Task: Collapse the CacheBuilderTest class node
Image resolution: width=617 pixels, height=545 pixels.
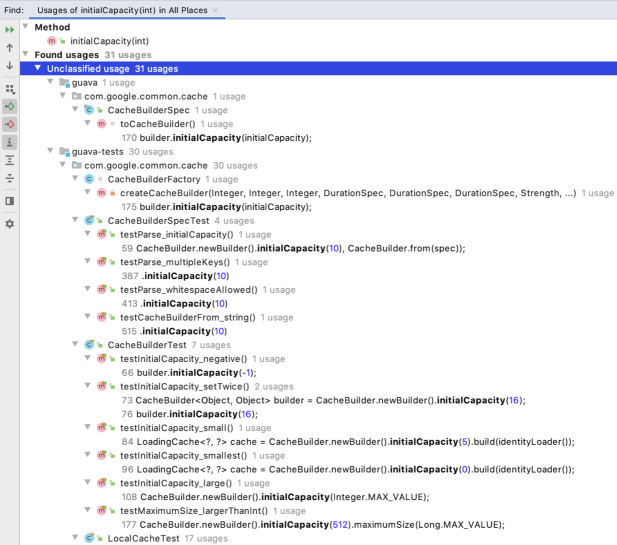Action: click(75, 344)
